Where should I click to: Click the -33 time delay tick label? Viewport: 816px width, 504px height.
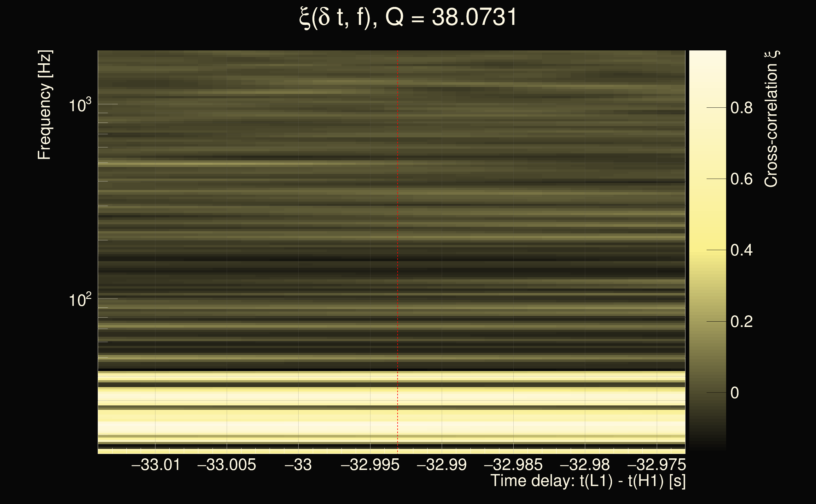pos(298,465)
